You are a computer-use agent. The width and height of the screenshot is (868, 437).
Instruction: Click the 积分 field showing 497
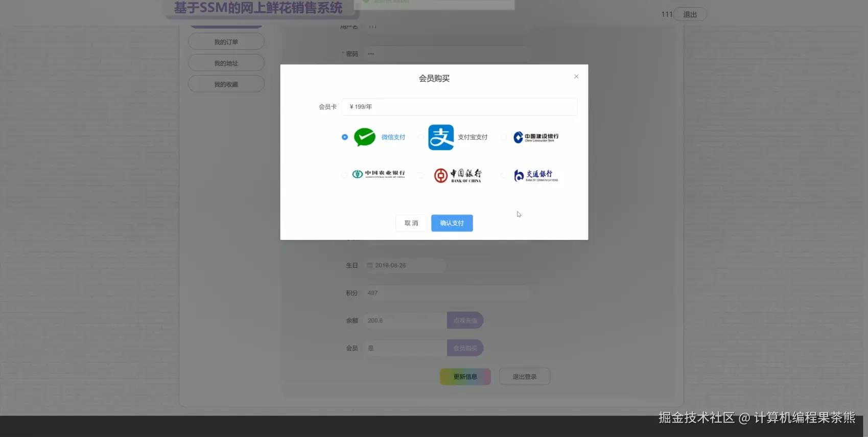[448, 293]
